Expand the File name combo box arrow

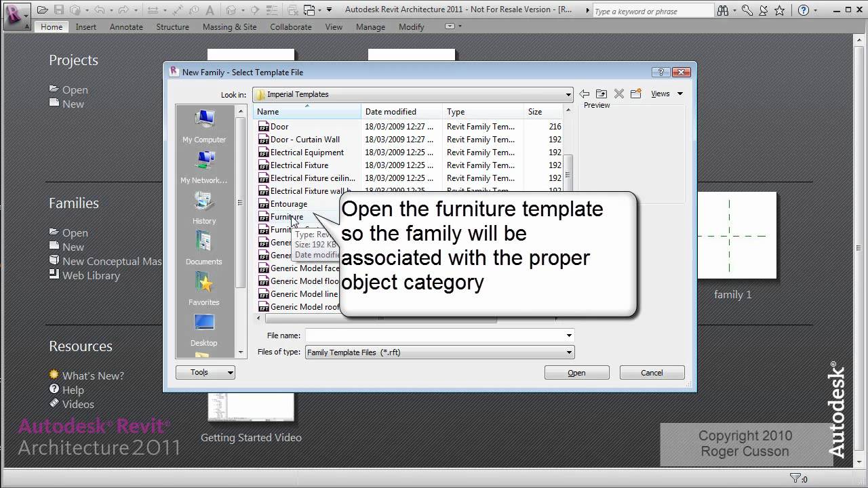569,335
